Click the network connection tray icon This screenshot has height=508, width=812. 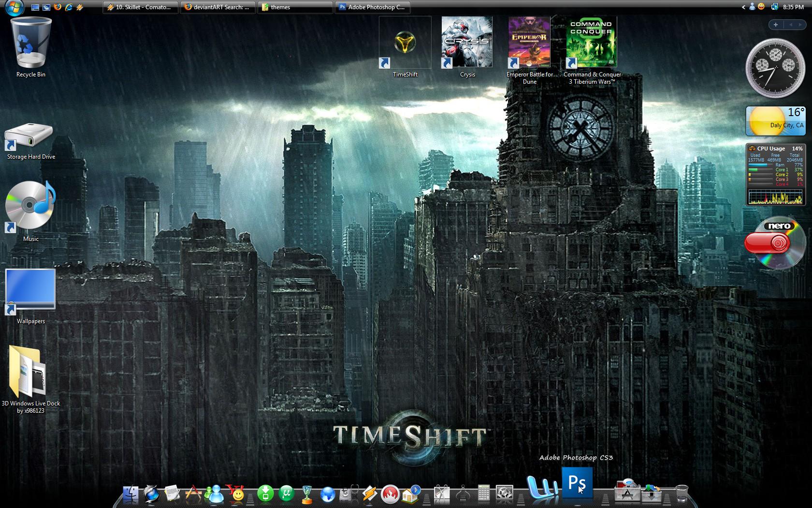click(774, 7)
